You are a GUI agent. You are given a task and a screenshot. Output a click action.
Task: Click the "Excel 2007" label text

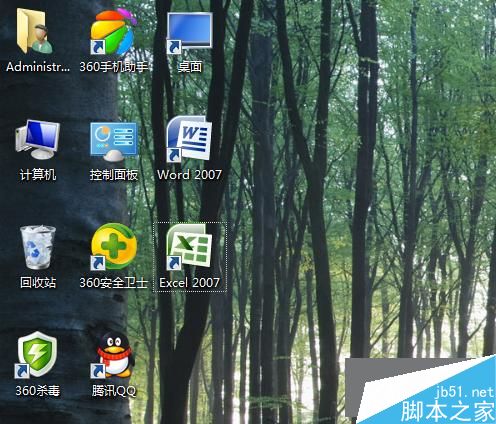[x=189, y=283]
